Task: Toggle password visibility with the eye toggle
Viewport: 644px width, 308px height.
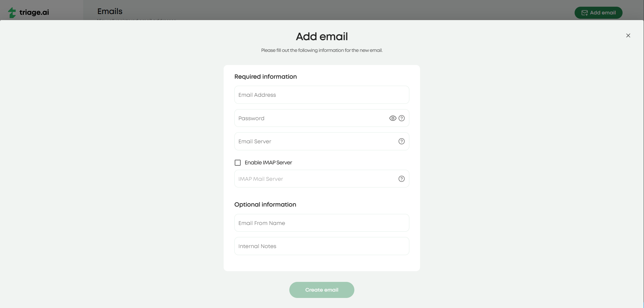Action: tap(393, 118)
